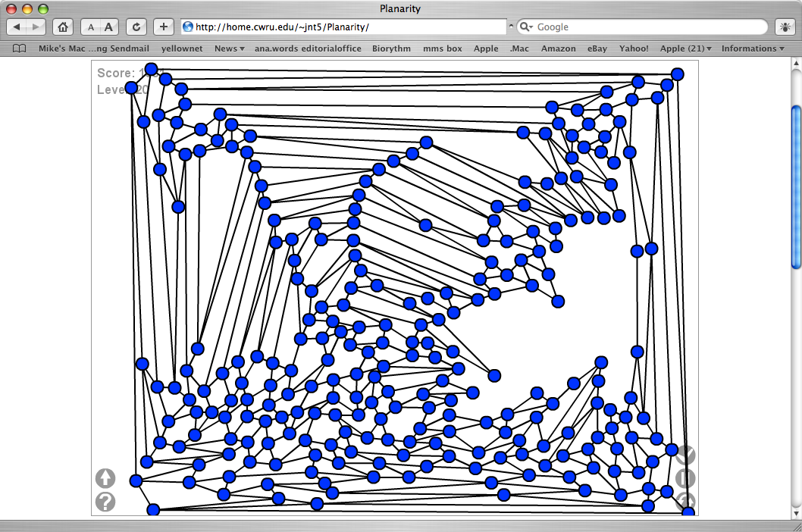Click the bug report icon
The image size is (802, 532).
(784, 27)
